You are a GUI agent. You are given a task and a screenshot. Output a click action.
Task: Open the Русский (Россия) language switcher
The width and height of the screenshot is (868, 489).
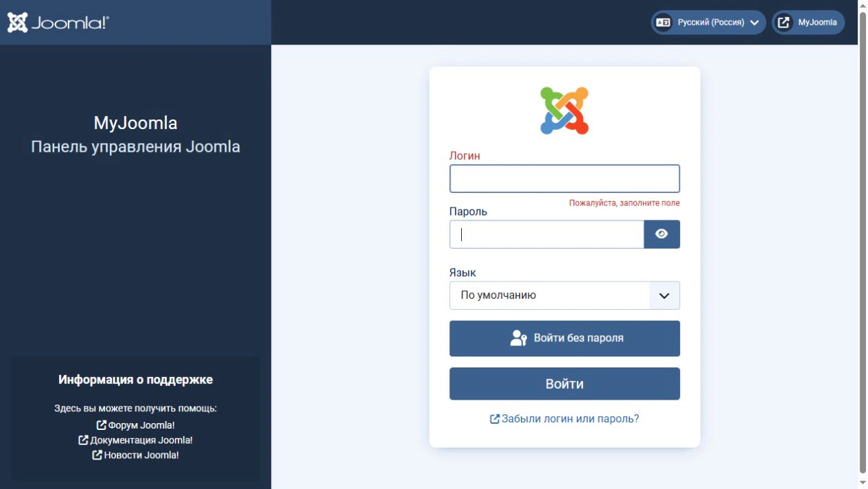point(708,22)
